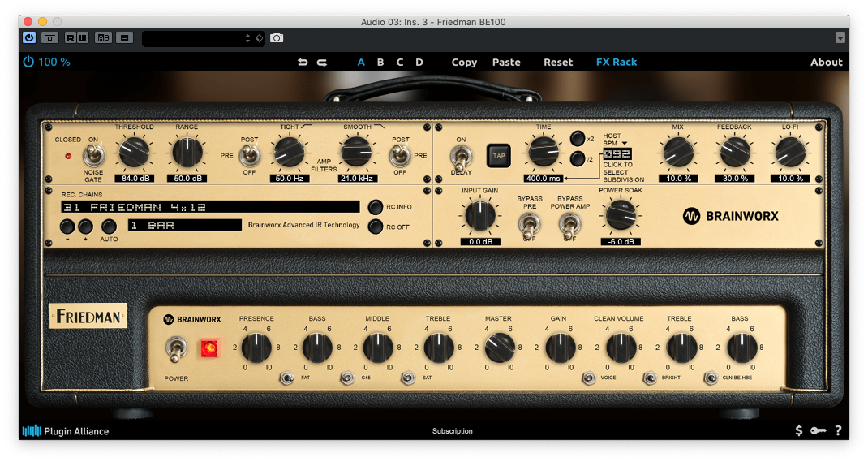Open the Rec Chains display 31 Friedman 4x12
This screenshot has height=462, width=868.
tap(210, 207)
